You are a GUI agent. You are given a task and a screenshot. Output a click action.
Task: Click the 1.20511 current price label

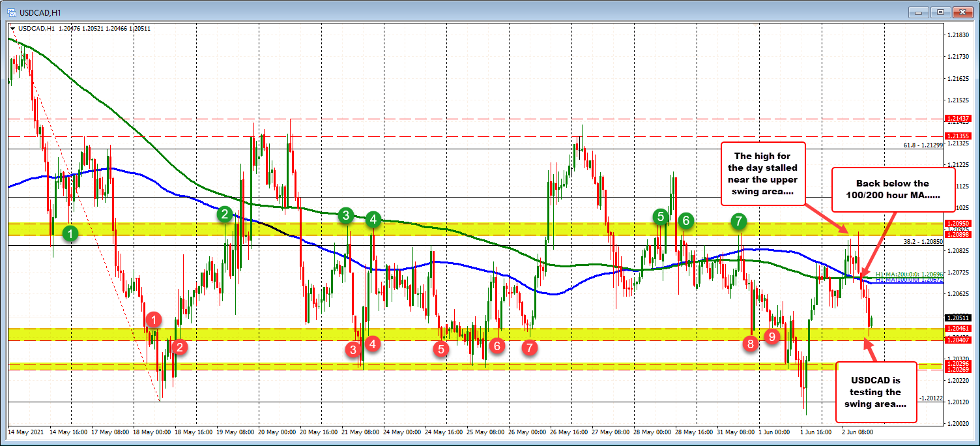point(958,318)
